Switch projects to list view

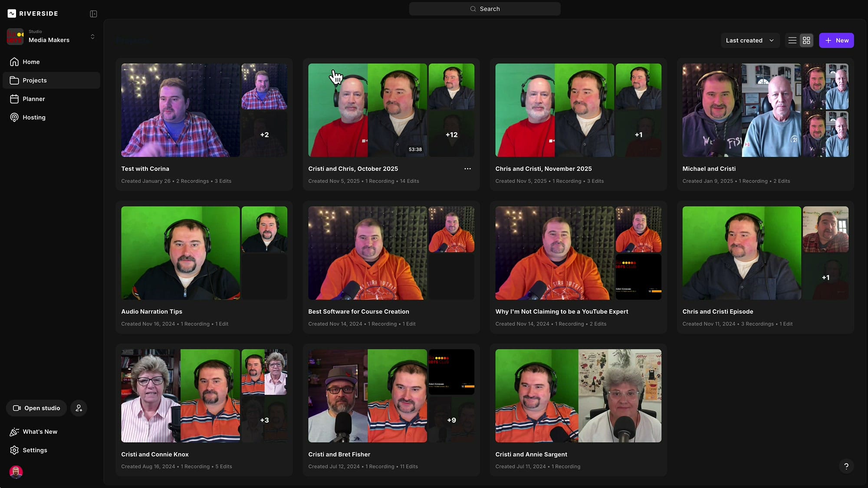792,40
